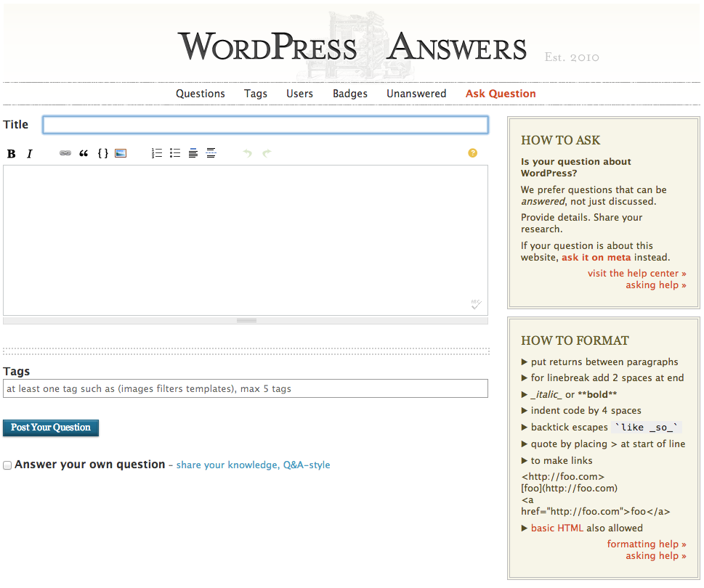704x588 pixels.
Task: Click the Est. 2010 text
Action: (572, 57)
